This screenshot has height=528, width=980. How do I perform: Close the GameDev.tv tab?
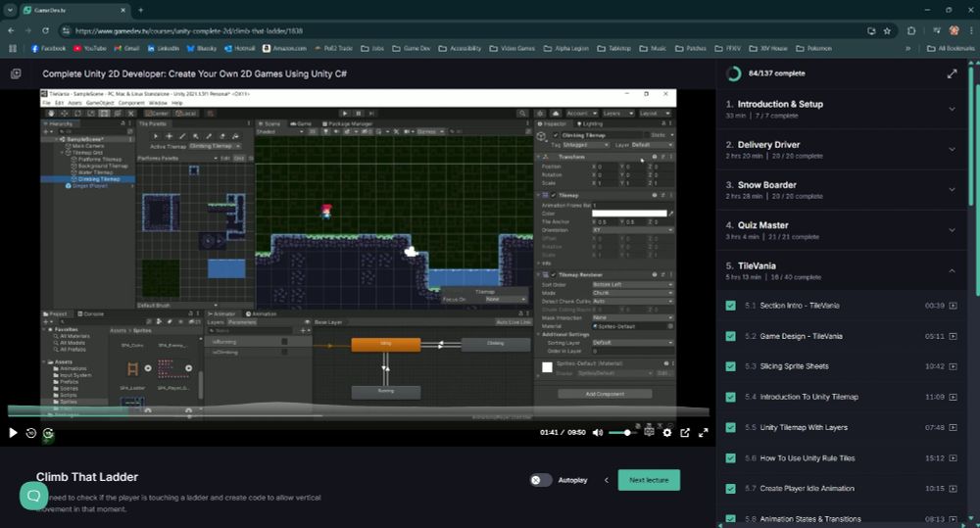coord(122,11)
